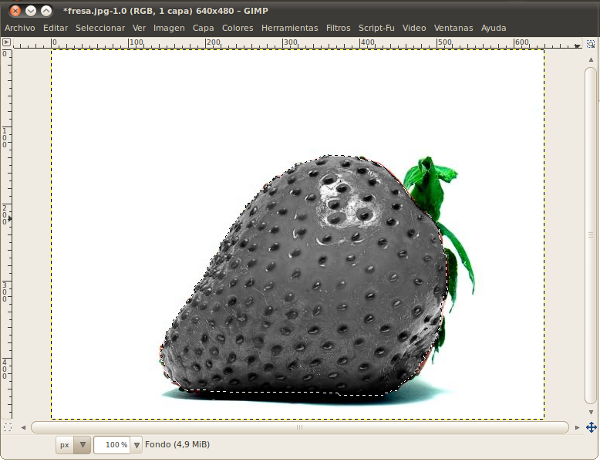
Task: Toggle zoom-on-resize icon at top right
Action: [x=591, y=43]
